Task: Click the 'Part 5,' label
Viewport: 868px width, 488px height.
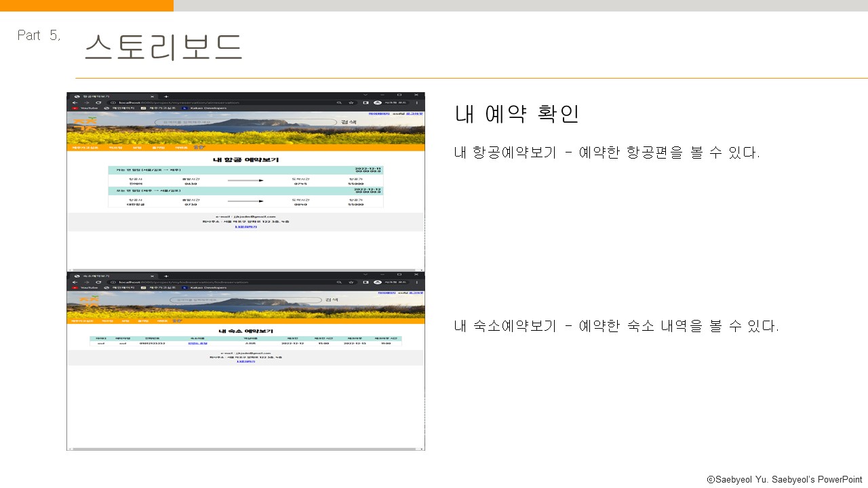Action: pos(39,35)
